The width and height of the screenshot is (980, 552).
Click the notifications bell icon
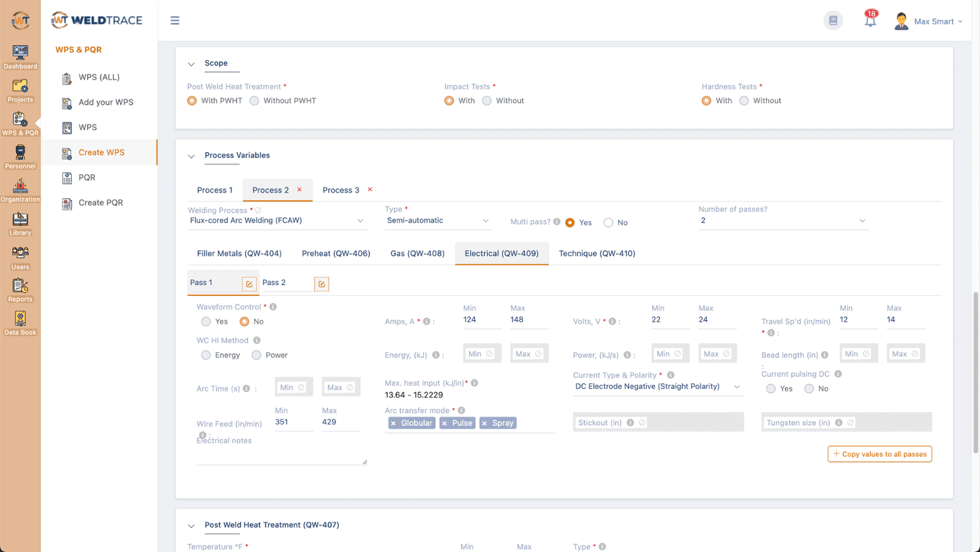(870, 21)
